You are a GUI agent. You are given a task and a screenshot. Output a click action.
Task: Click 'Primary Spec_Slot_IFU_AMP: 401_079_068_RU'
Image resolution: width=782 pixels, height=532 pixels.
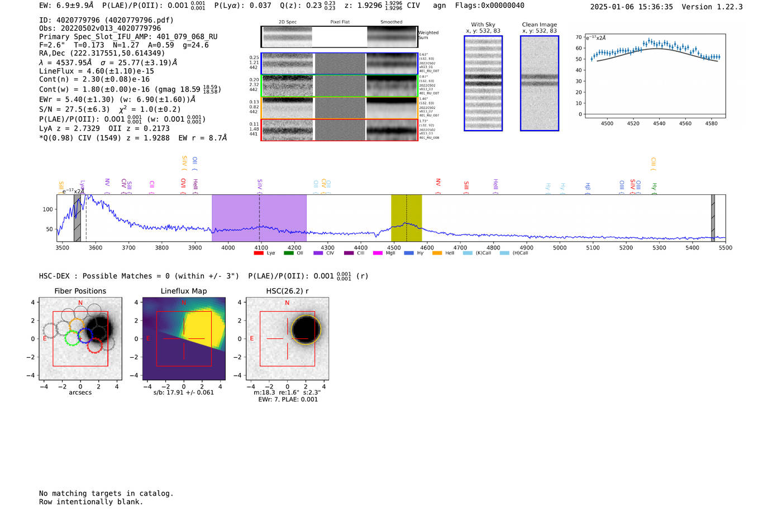pyautogui.click(x=128, y=36)
